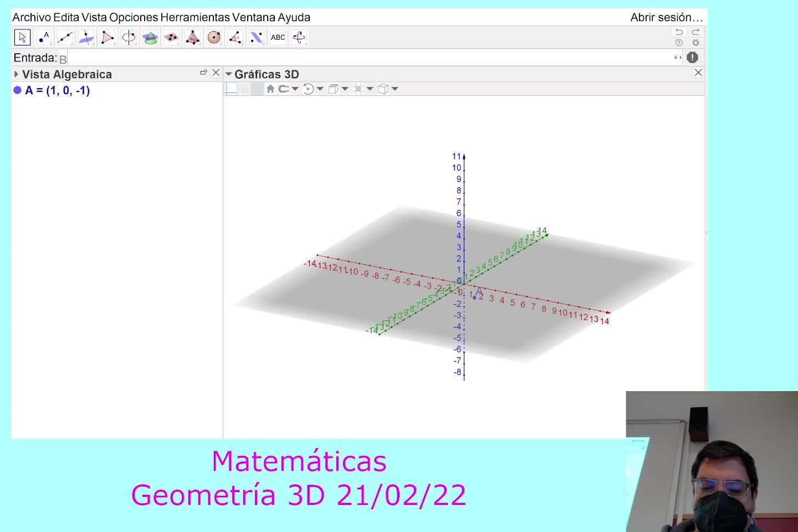The width and height of the screenshot is (798, 532).
Task: Collapse the Gráficas 3D style bar
Action: (x=228, y=74)
